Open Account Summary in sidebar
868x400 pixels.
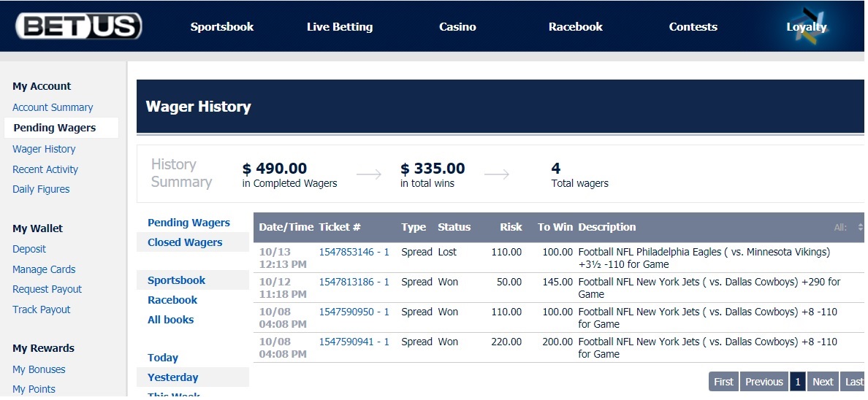pos(53,107)
